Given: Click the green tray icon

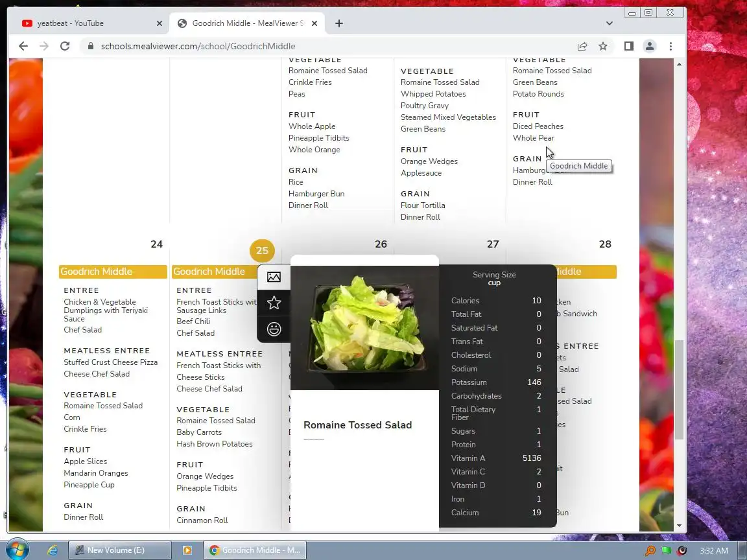Looking at the screenshot, I should (666, 551).
